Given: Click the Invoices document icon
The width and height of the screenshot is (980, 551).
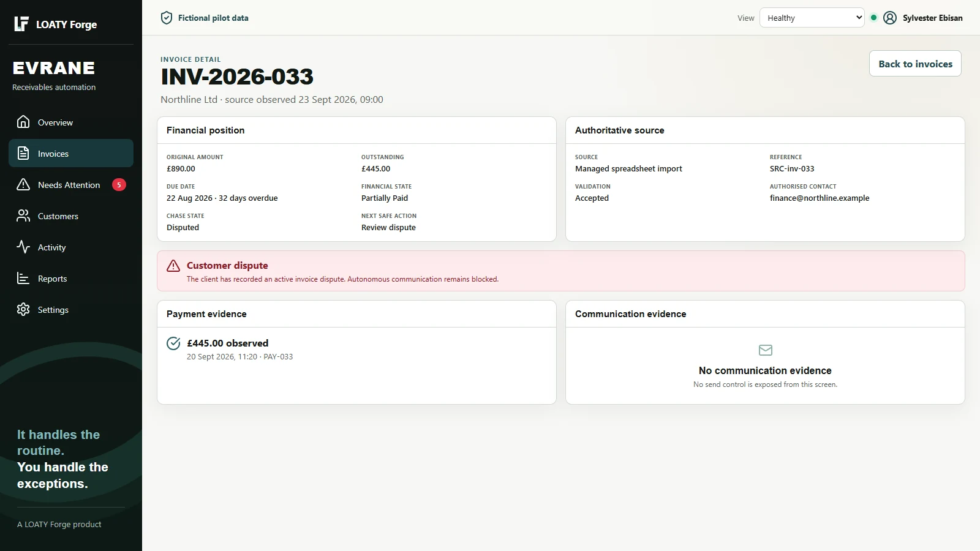Looking at the screenshot, I should (x=23, y=153).
